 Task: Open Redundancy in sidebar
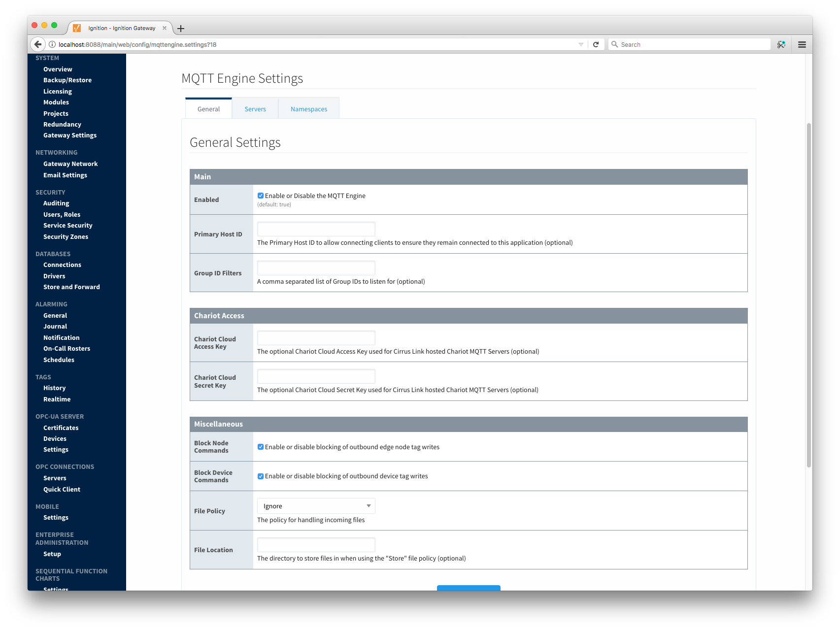coord(62,125)
